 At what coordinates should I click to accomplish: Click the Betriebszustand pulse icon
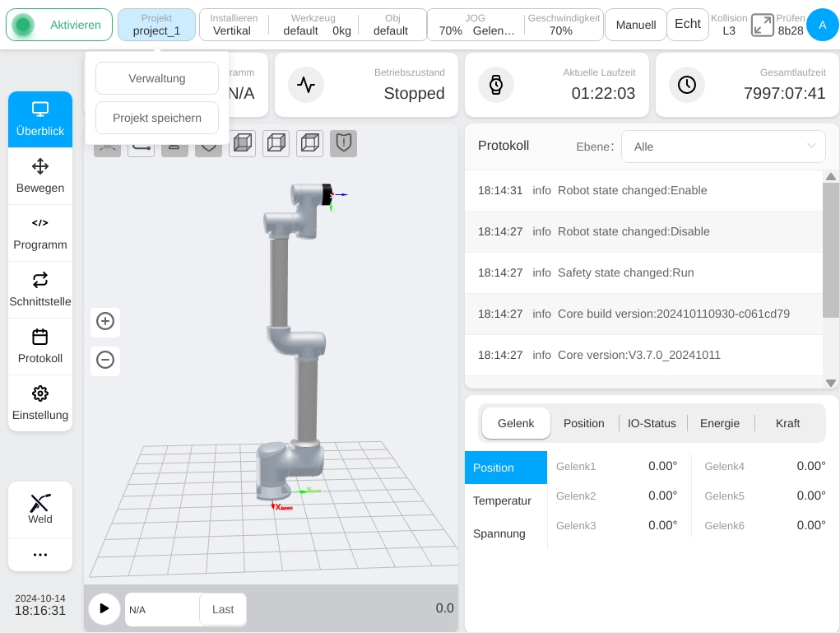306,85
